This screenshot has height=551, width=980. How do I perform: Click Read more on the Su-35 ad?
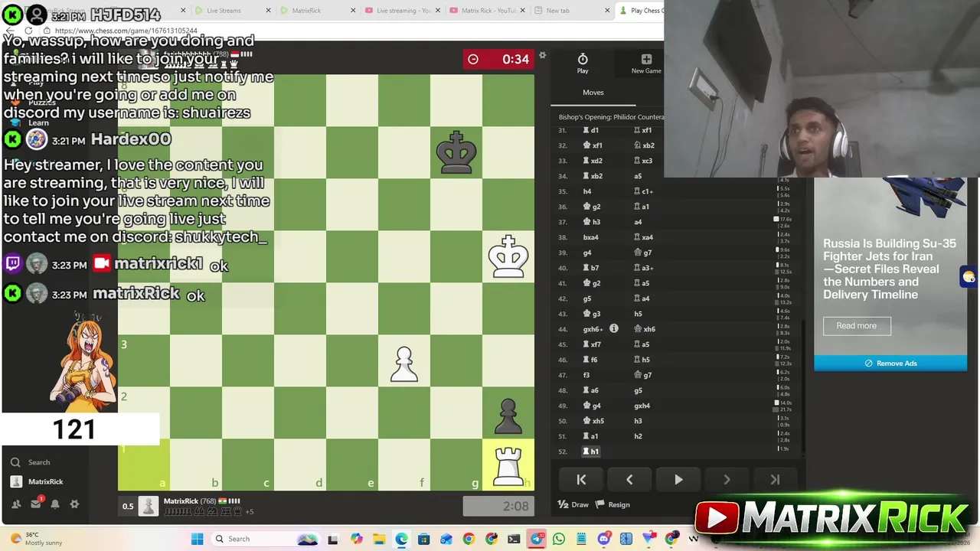click(856, 325)
